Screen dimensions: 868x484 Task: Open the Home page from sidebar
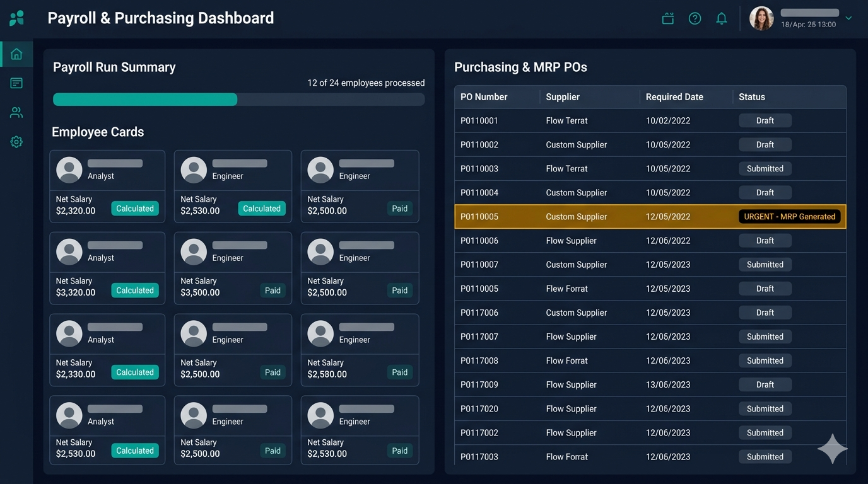point(16,54)
